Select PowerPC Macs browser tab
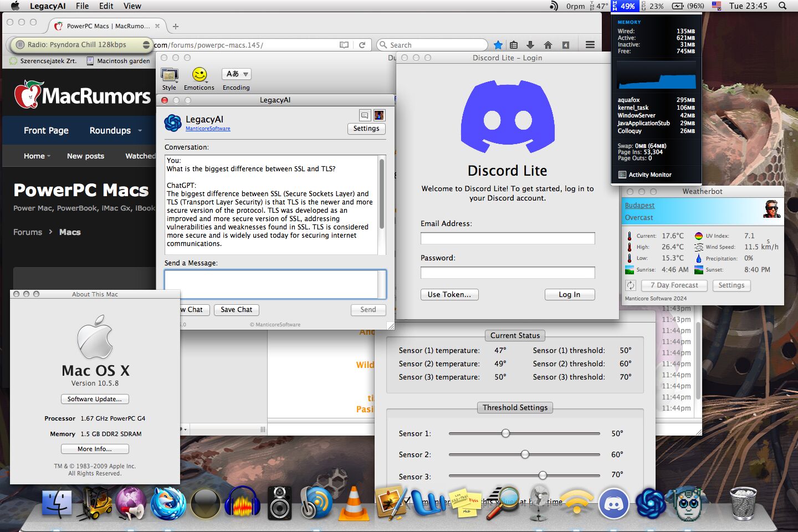Image resolution: width=798 pixels, height=532 pixels. tap(108, 26)
